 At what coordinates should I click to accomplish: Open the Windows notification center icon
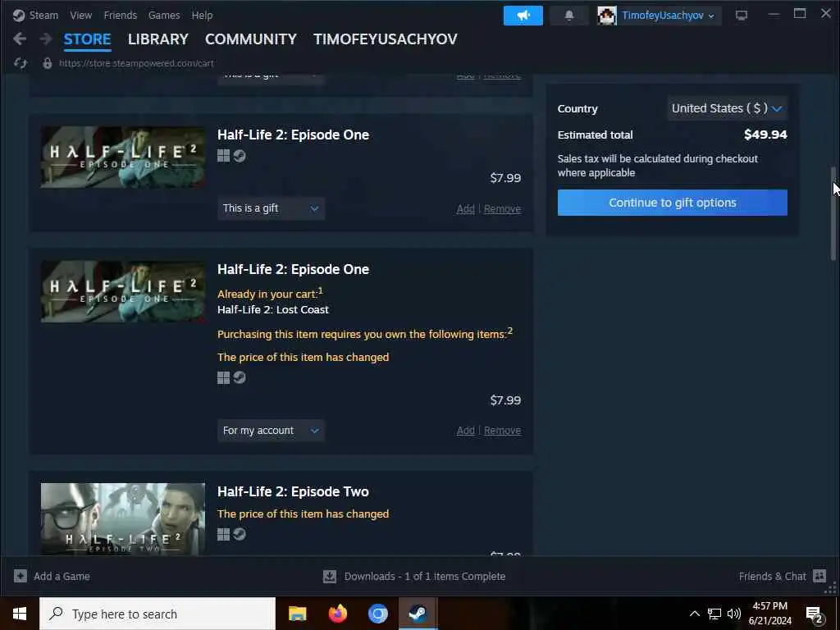coord(814,614)
